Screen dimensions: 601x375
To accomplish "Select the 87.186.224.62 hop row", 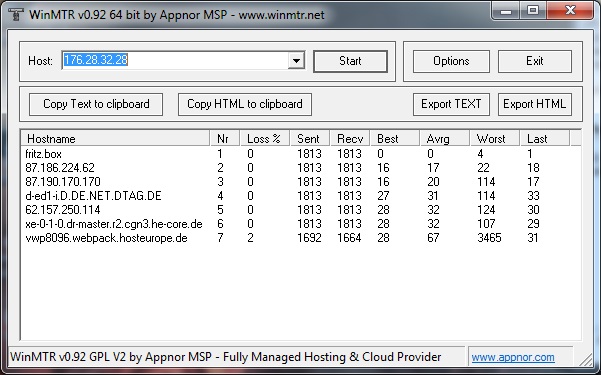I will pyautogui.click(x=301, y=168).
